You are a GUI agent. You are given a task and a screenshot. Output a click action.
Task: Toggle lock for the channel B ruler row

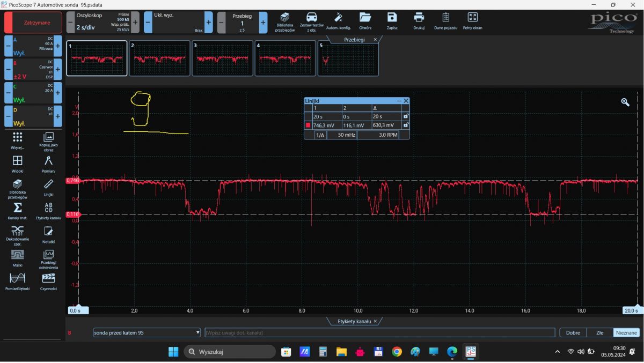click(x=406, y=125)
